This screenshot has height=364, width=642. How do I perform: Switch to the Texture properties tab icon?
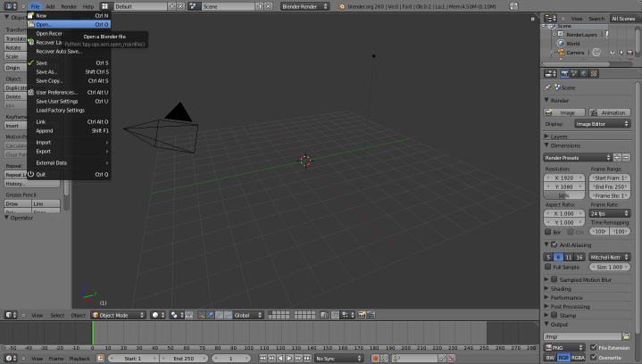(594, 74)
